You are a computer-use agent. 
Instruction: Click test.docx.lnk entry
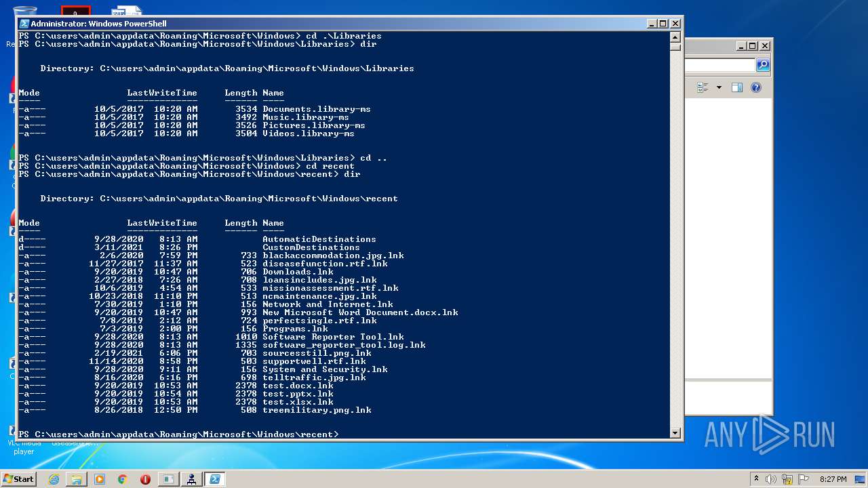(298, 386)
